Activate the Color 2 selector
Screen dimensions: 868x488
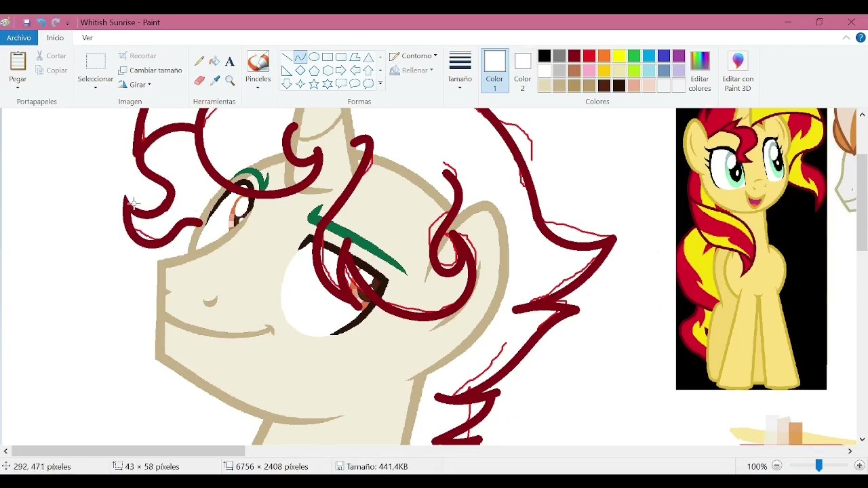522,71
